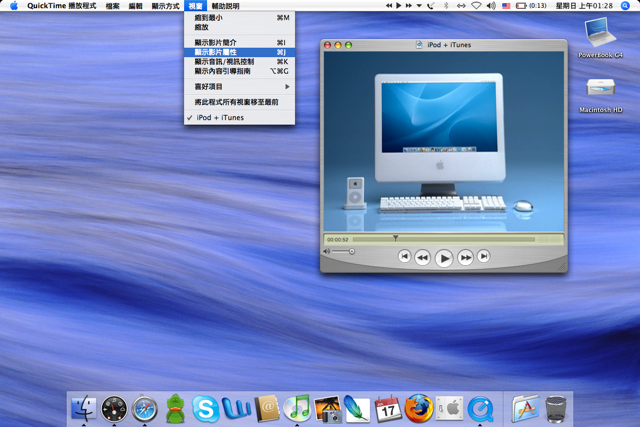The width and height of the screenshot is (640, 427).
Task: Click the US flag input menu
Action: tap(506, 6)
